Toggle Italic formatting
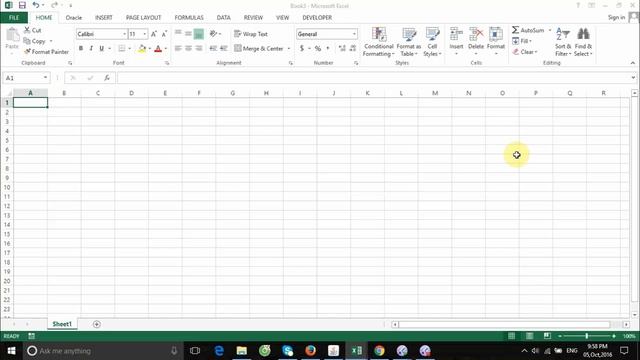 coord(91,49)
